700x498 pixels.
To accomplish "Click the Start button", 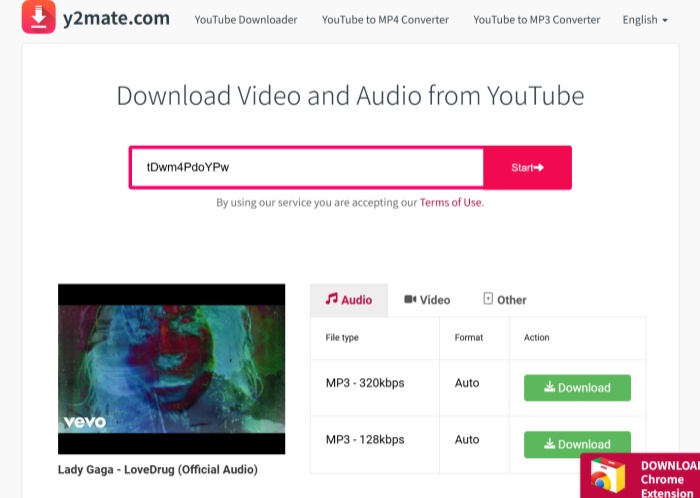I will pos(527,167).
